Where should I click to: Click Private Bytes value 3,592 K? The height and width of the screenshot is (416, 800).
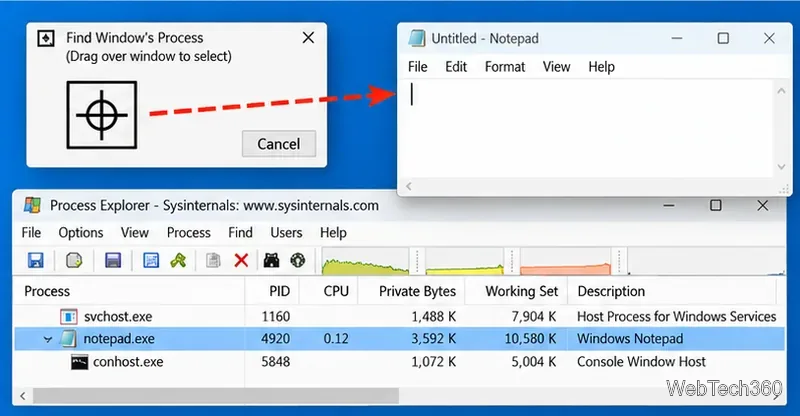434,339
